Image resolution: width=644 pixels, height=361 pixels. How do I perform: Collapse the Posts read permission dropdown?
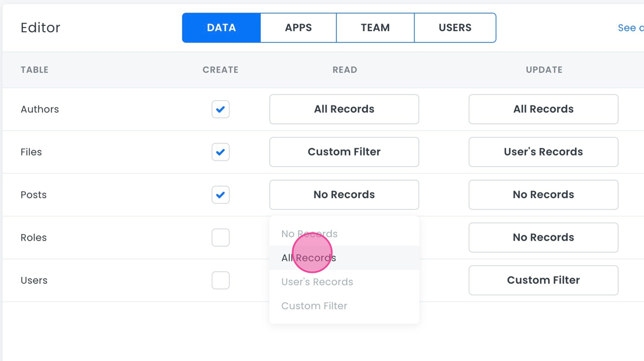coord(344,195)
